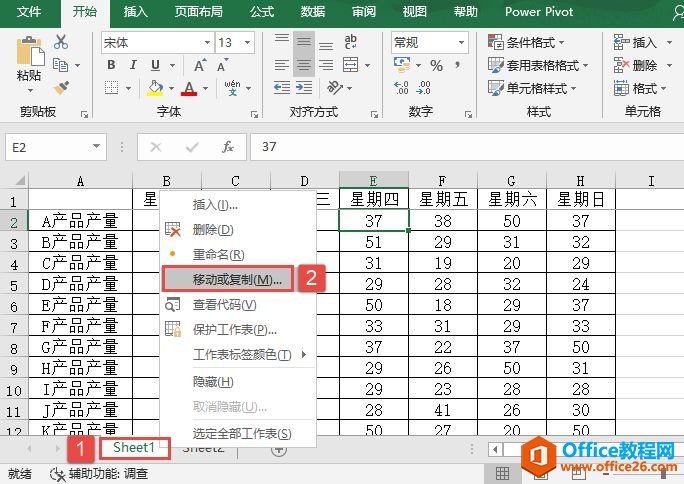Click the Cut scissors icon
Viewport: 684px width, 484px height.
click(61, 42)
